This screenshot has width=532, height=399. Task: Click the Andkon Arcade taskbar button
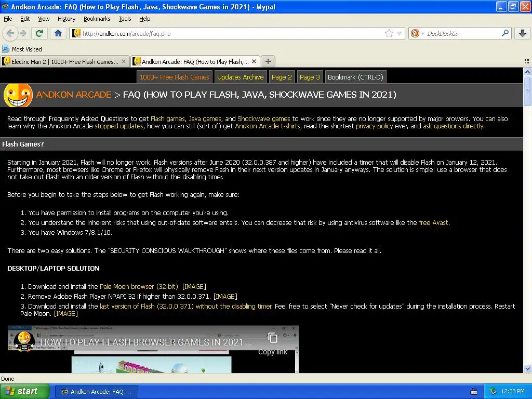point(97,392)
